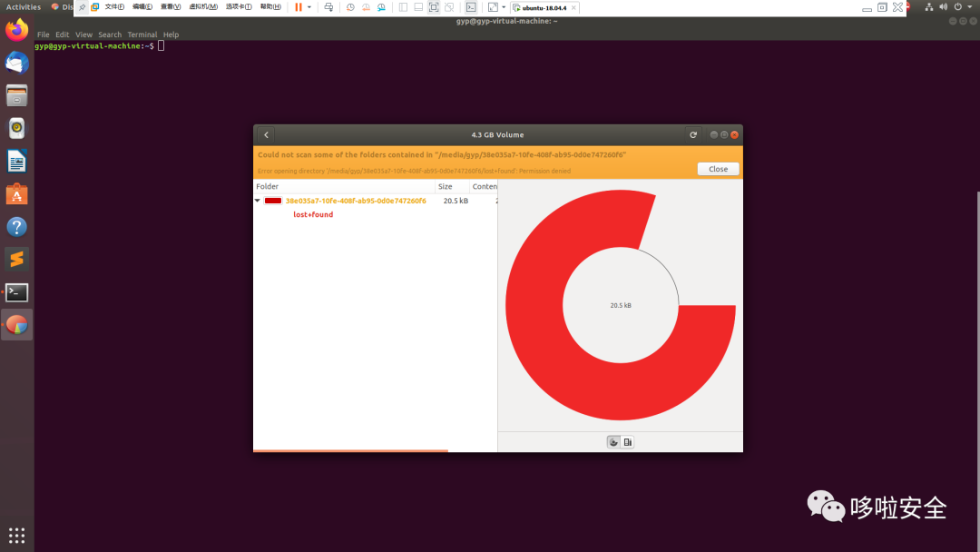Switch to rings chart view
Viewport: 980px width, 552px height.
[x=613, y=442]
